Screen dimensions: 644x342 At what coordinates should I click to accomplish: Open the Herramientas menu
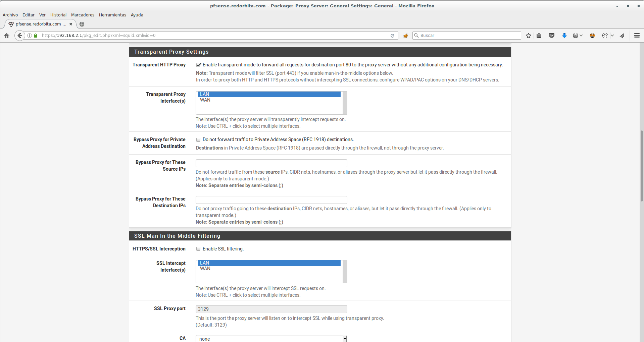[x=112, y=15]
